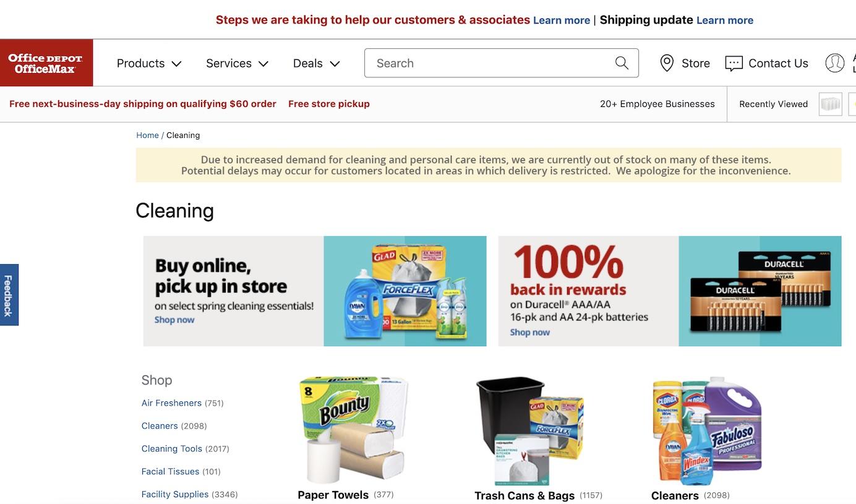Viewport: 856px width, 504px height.
Task: Click Shop now on pick up in store banner
Action: [x=174, y=320]
